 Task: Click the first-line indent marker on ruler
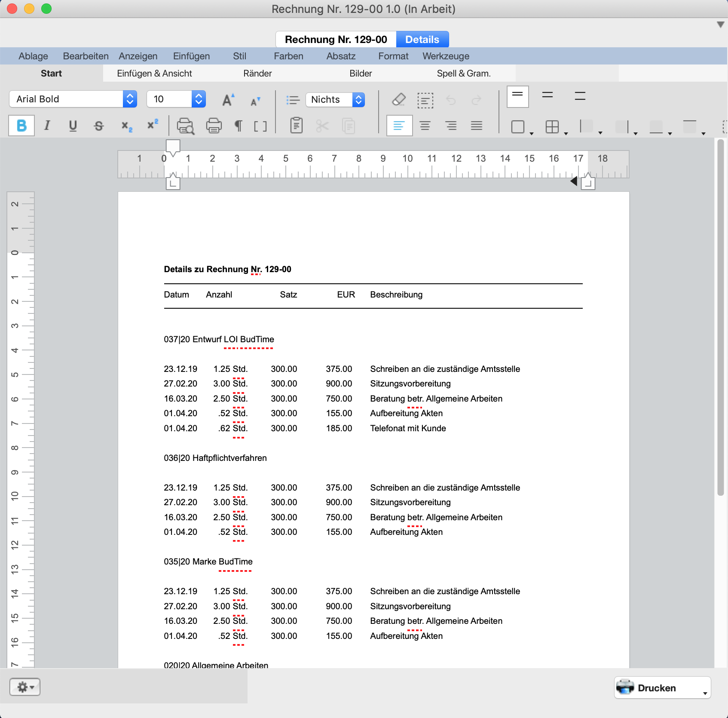click(x=173, y=148)
